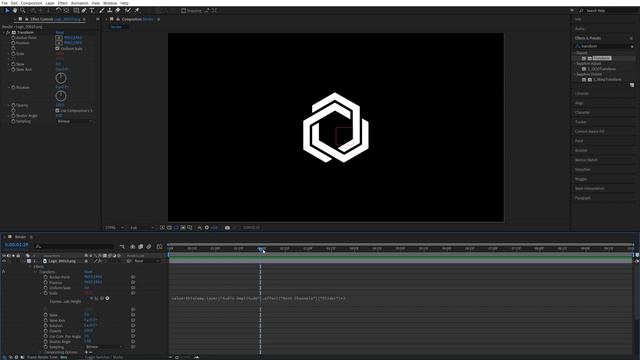Viewport: 640px width, 360px height.
Task: Click the Opacity stopwatch in timeline
Action: [46, 331]
